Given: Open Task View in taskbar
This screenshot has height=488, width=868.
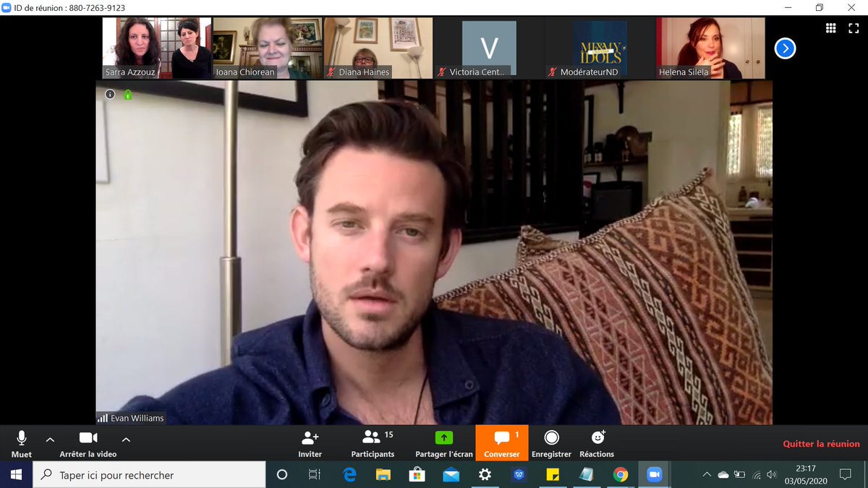Looking at the screenshot, I should [x=315, y=475].
